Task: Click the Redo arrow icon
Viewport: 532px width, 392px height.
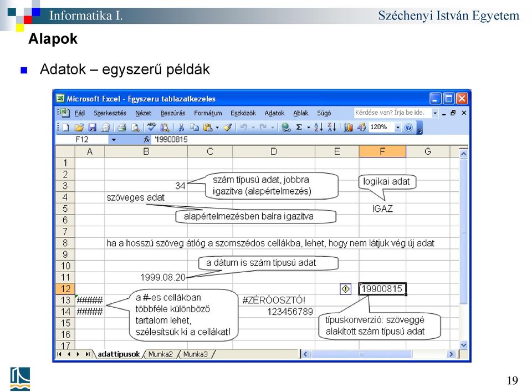Action: [x=263, y=128]
